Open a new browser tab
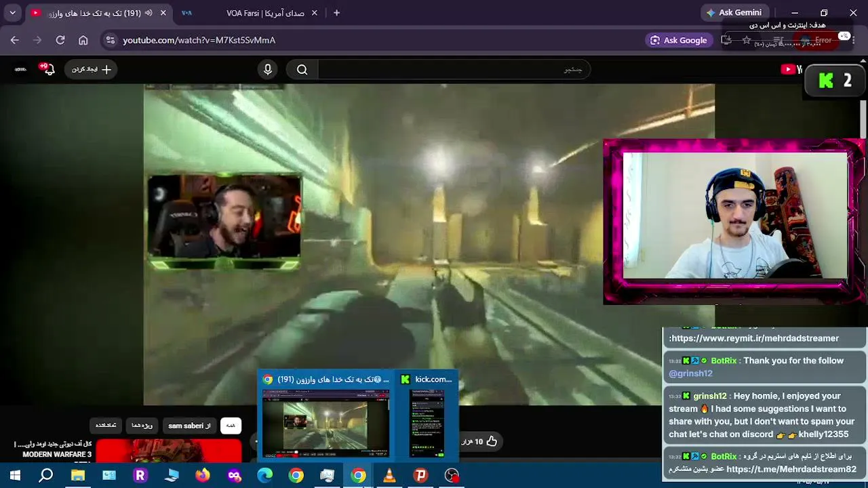 [x=336, y=13]
